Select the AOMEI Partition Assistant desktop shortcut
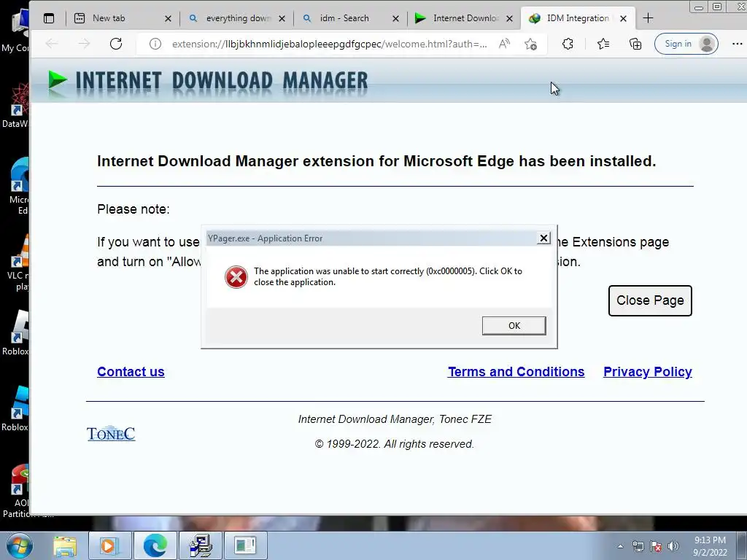This screenshot has width=747, height=560. 16,491
